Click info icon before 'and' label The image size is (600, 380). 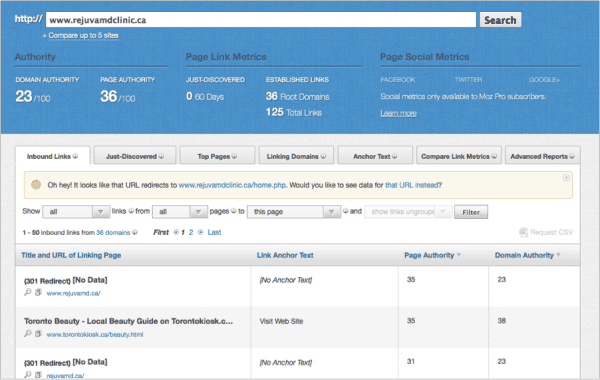pos(346,211)
